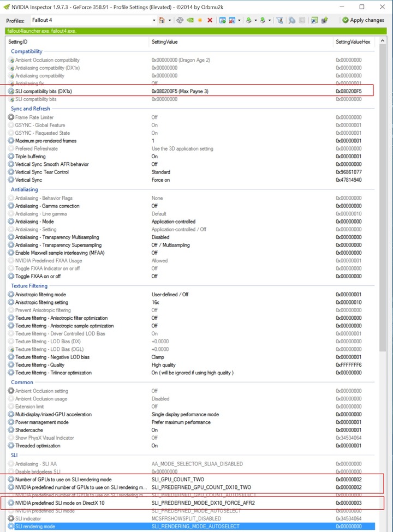Open dropdown arrow next to home icon

[170, 20]
